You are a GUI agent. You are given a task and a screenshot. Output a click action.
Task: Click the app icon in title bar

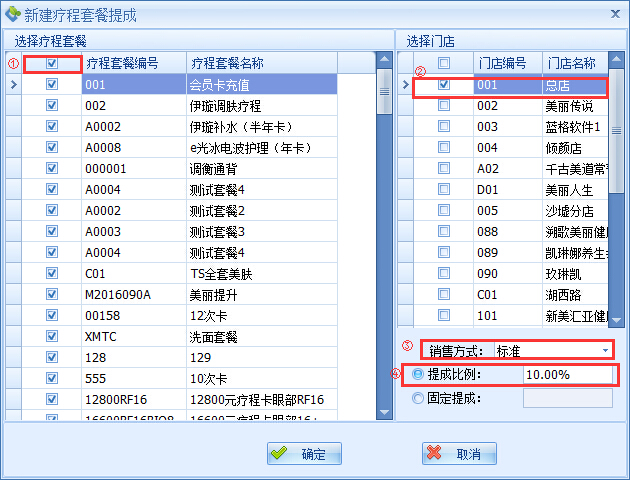pyautogui.click(x=12, y=15)
